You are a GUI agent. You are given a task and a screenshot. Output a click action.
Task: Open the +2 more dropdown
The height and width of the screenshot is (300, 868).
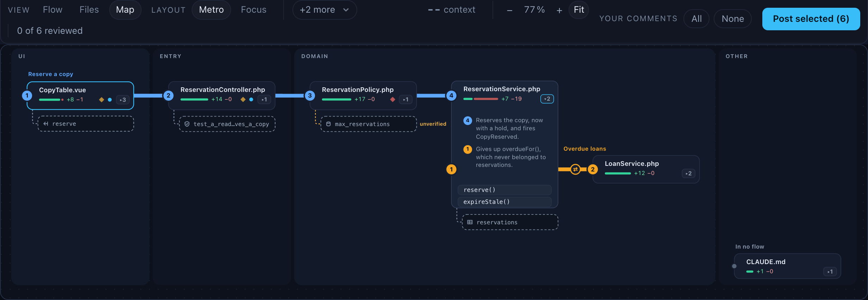pos(324,10)
